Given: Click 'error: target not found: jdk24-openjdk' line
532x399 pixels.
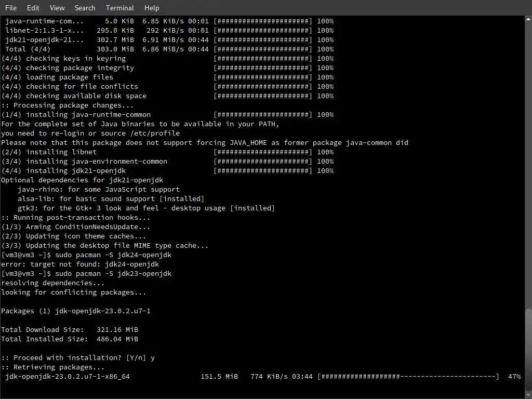Looking at the screenshot, I should (x=80, y=264).
